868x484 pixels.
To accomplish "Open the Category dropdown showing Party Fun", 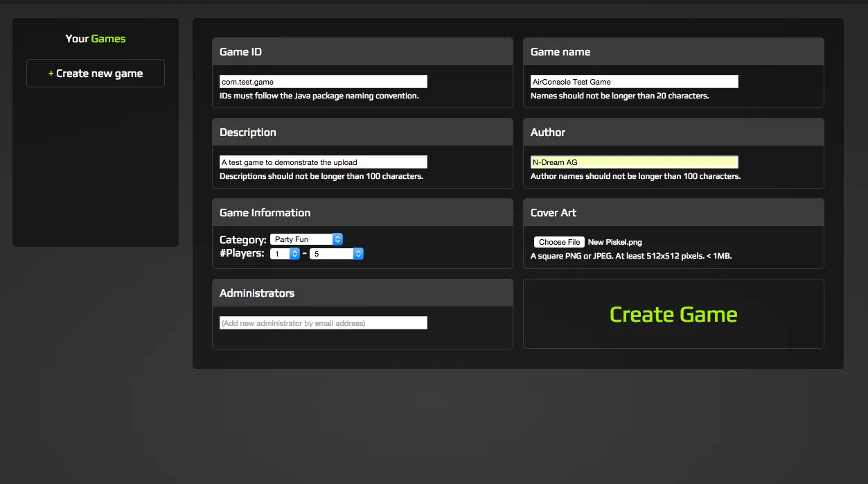I will [306, 239].
